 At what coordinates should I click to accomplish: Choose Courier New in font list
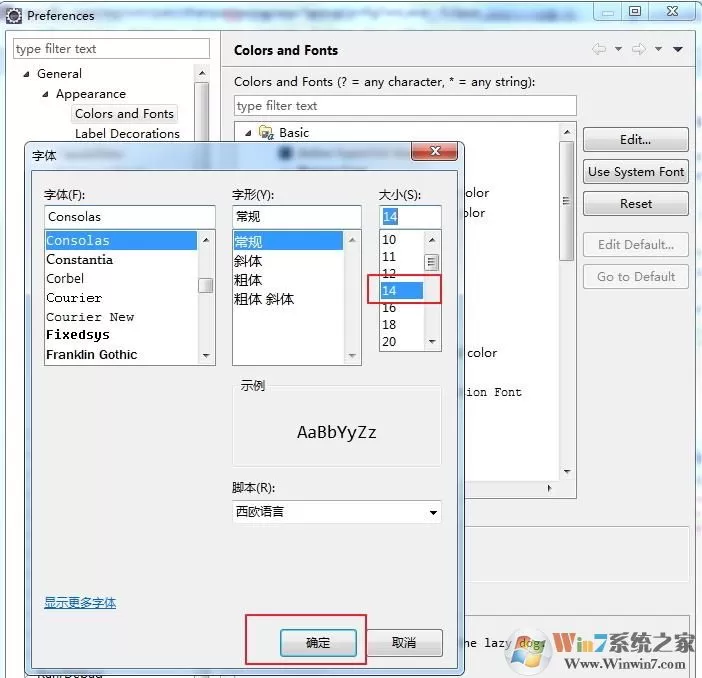tap(90, 317)
